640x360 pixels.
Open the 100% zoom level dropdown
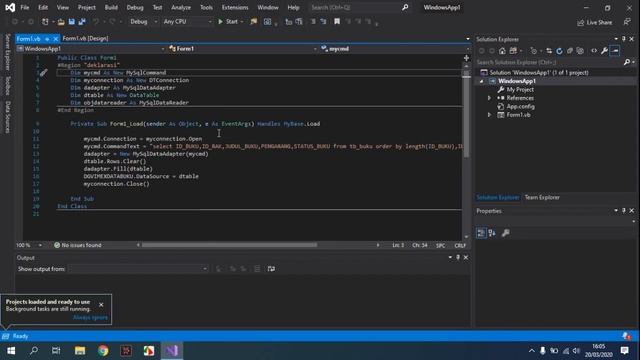[x=29, y=245]
